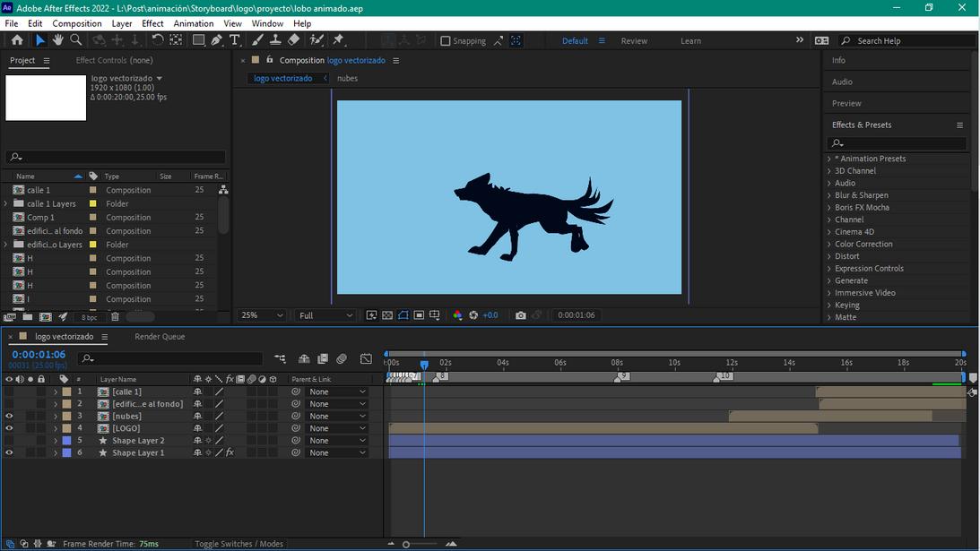Select the Pen tool
The height and width of the screenshot is (551, 980).
click(x=217, y=40)
